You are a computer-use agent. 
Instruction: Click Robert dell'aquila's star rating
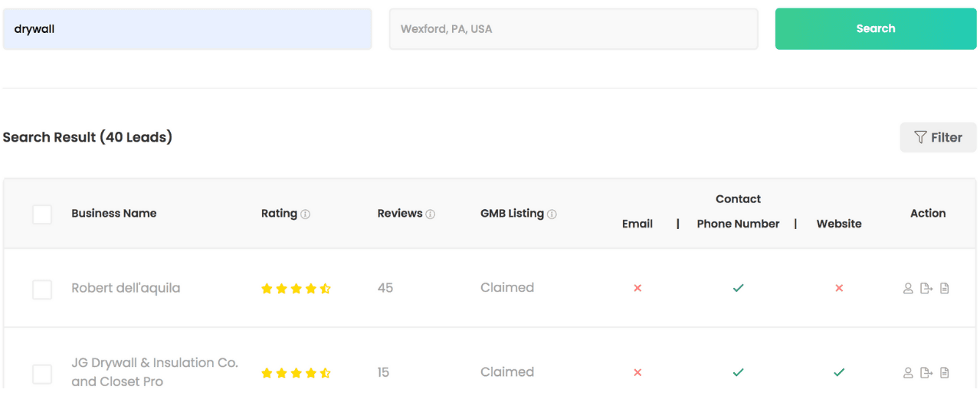296,289
